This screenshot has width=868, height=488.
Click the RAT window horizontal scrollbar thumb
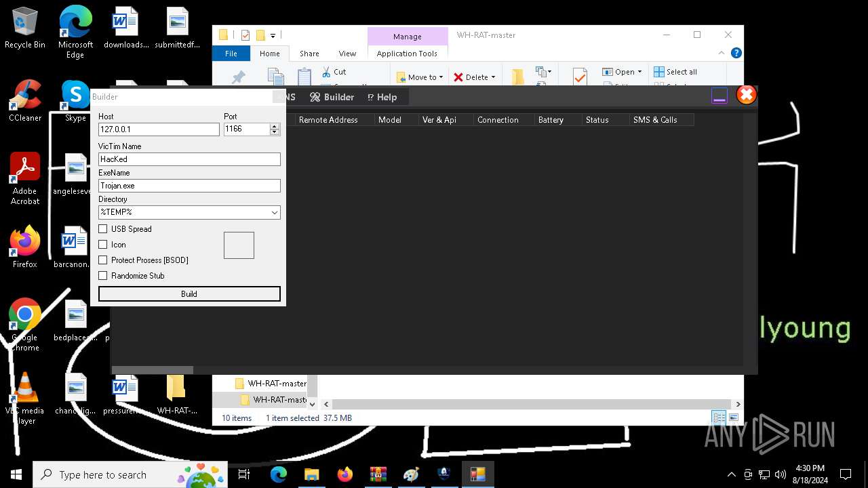point(153,370)
